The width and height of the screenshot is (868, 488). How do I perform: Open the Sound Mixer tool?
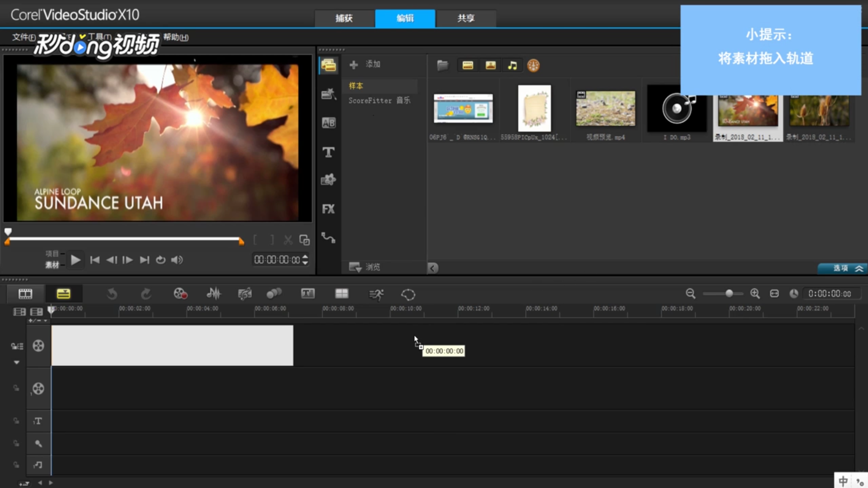pyautogui.click(x=214, y=294)
